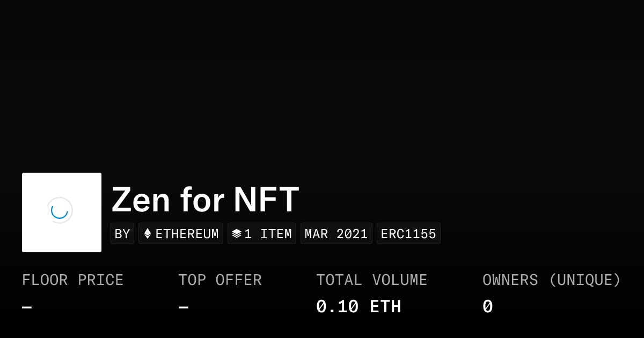Click the OWNERS heading word

point(510,280)
